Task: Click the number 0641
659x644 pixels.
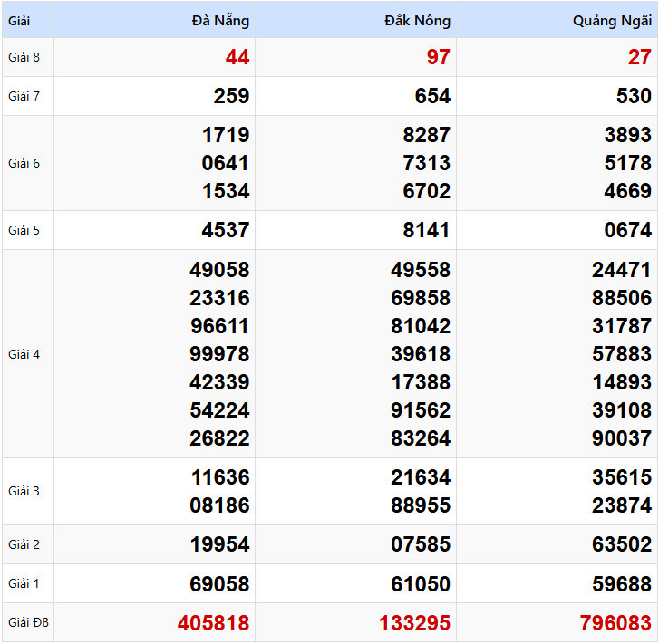Action: coord(226,163)
